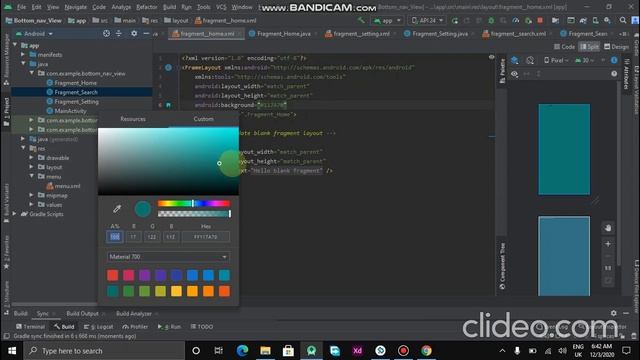640x360 pixels.
Task: Open the Navigate menu
Action: (76, 7)
